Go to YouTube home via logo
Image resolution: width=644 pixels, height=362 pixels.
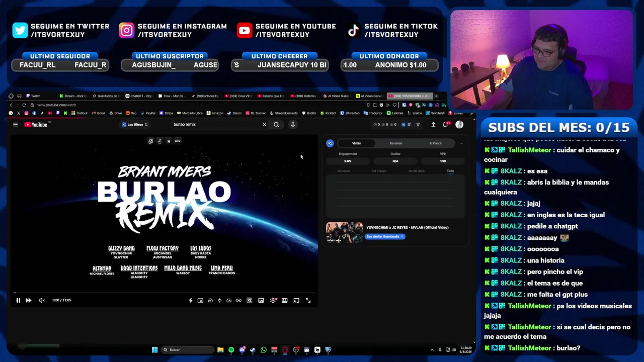pyautogui.click(x=36, y=125)
